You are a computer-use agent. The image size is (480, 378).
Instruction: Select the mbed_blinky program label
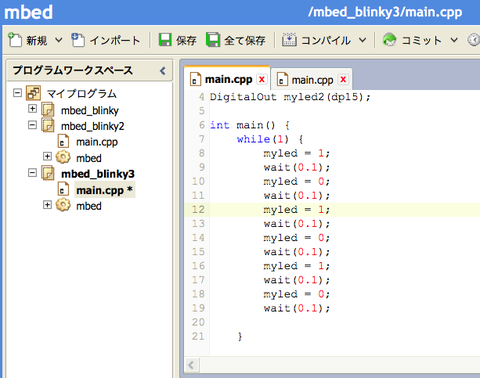pyautogui.click(x=90, y=110)
